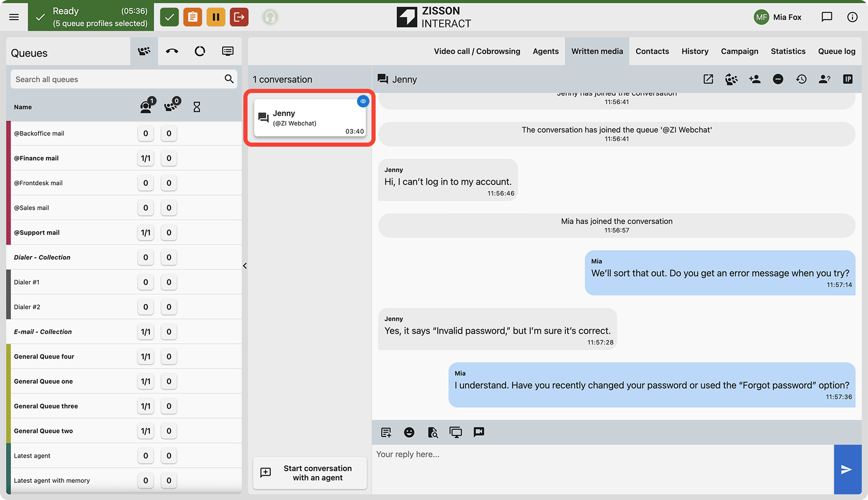Click the circular progress queue view icon
Viewport: 868px width, 500px height.
point(200,51)
